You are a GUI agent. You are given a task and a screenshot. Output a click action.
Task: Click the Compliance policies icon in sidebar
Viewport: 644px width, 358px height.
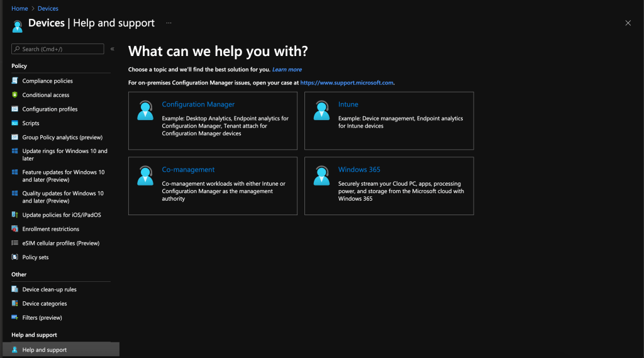(14, 81)
